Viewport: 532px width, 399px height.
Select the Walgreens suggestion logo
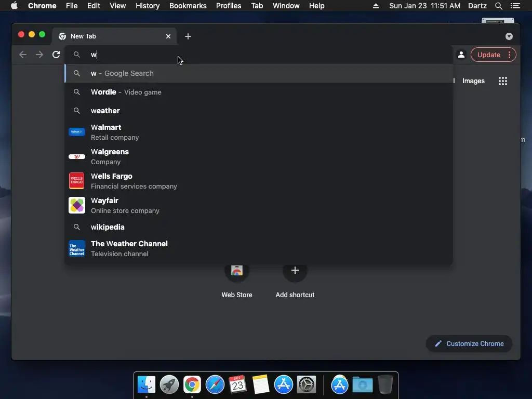77,156
